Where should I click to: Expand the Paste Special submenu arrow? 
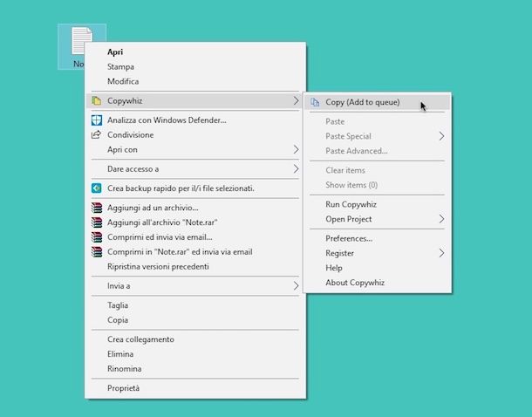click(x=441, y=136)
